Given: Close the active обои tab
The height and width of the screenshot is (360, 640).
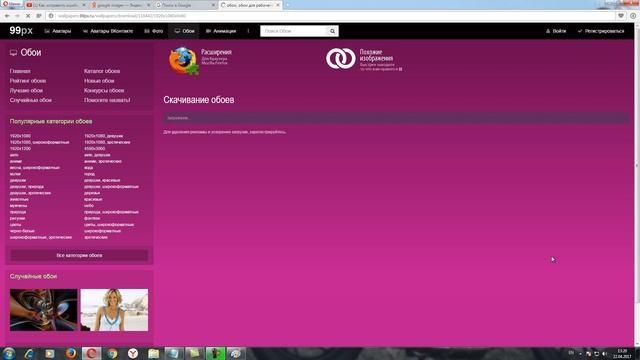Looking at the screenshot, I should pyautogui.click(x=278, y=5).
